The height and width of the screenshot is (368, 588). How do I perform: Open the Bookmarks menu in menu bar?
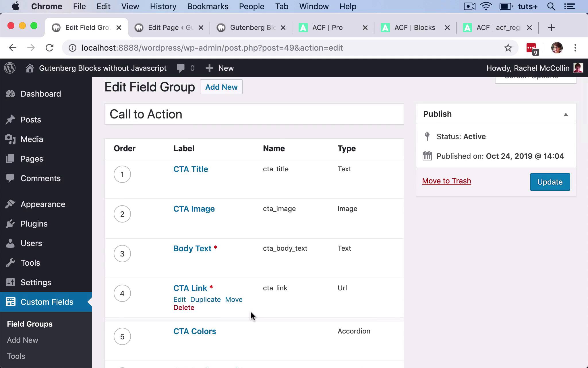208,6
